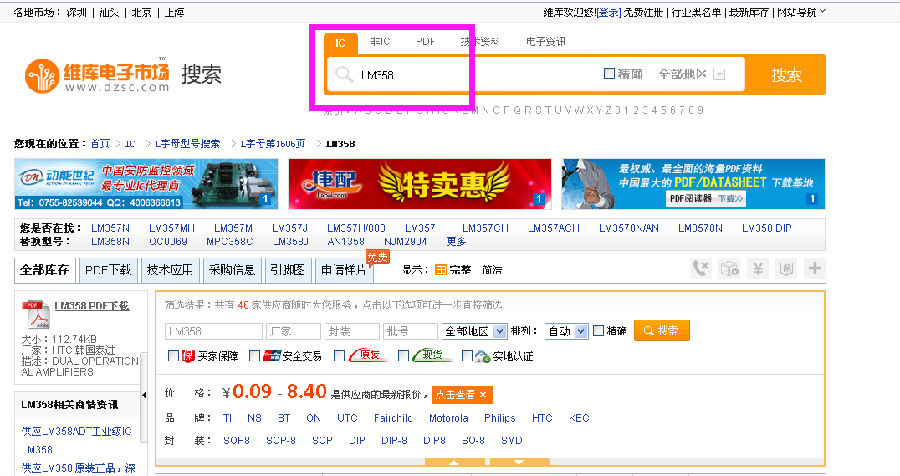Click the PDF file icon for LM358

pyautogui.click(x=36, y=315)
